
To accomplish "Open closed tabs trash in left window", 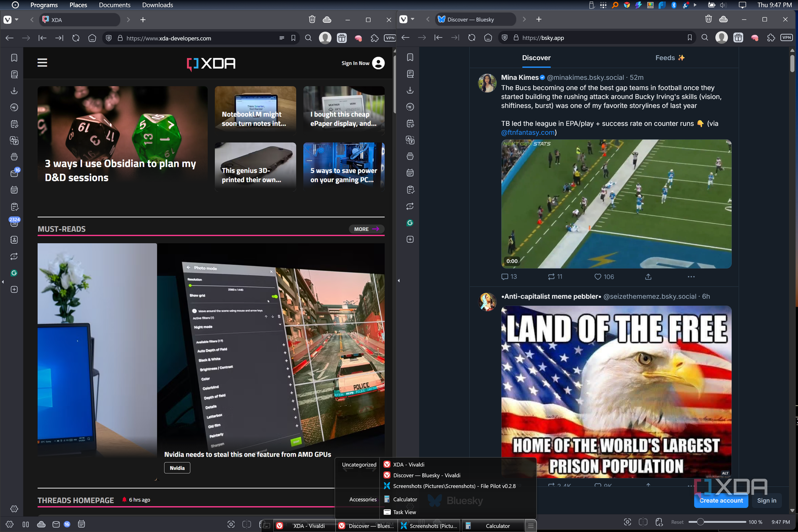I will pos(312,20).
